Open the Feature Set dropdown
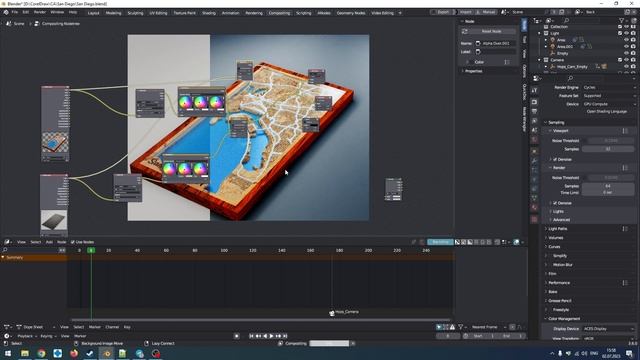The width and height of the screenshot is (640, 360). tap(609, 96)
